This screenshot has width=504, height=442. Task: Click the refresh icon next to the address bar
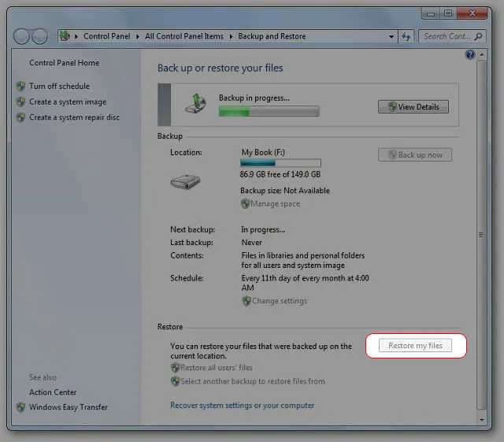pos(406,36)
